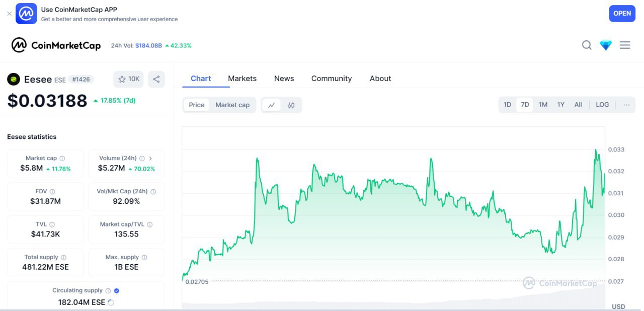Click the share icon beside Eesee
The image size is (644, 311).
pos(156,79)
